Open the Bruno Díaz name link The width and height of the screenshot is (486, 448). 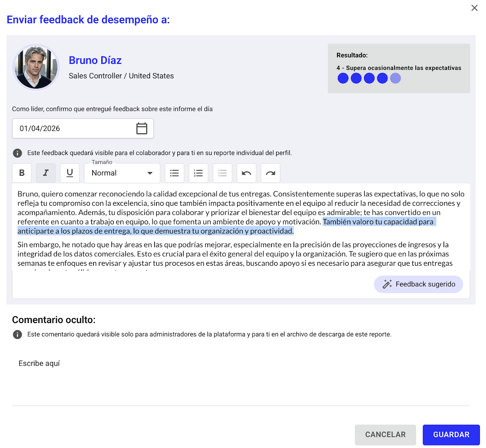point(95,60)
